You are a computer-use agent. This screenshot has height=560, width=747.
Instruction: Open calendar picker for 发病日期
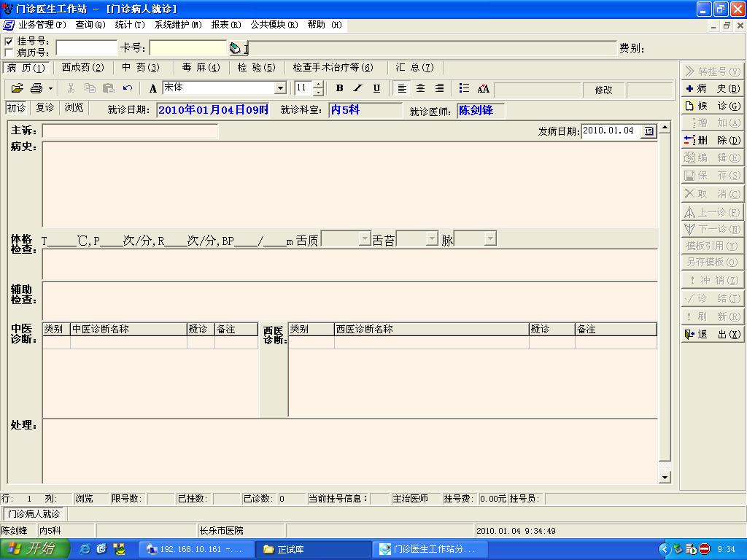click(649, 131)
